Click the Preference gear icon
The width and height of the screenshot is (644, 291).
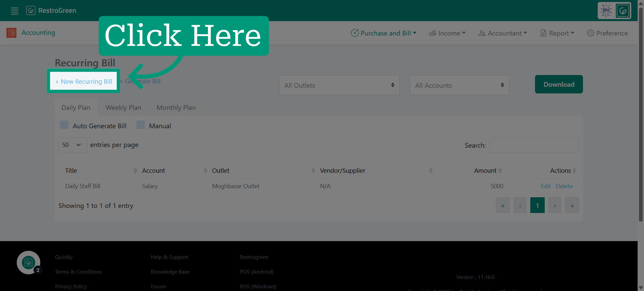pos(590,33)
